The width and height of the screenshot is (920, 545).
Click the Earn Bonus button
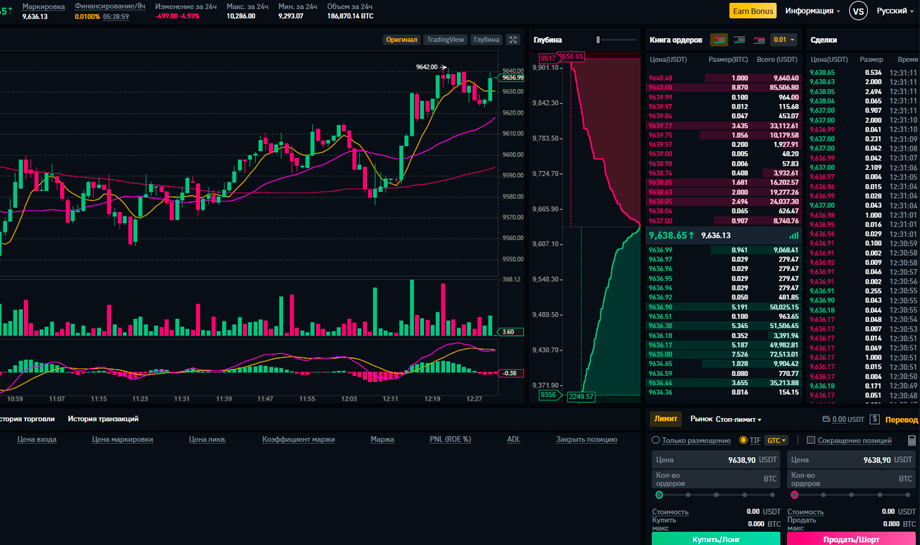click(x=752, y=11)
